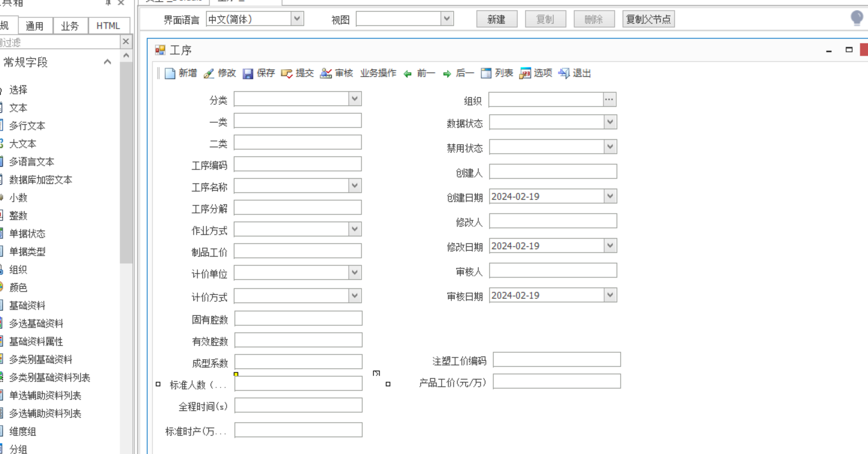Select the 多选基础资料 field type
Image resolution: width=868 pixels, height=454 pixels.
tap(36, 324)
